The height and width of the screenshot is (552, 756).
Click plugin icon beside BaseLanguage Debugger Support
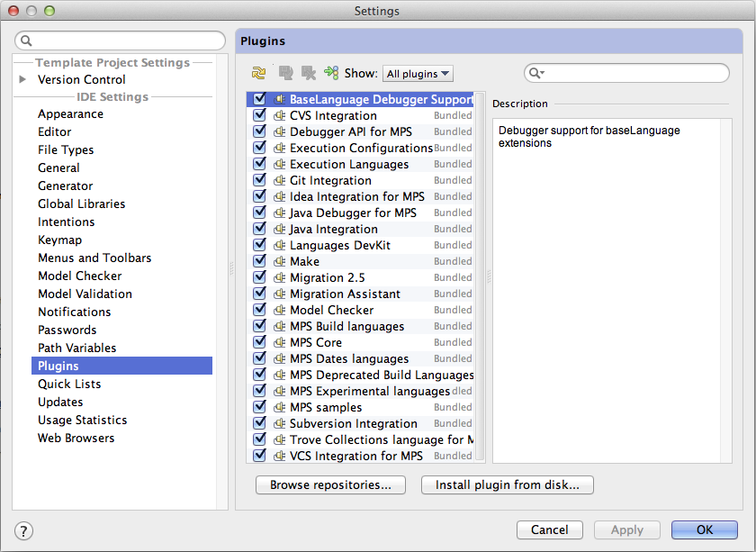(x=280, y=99)
